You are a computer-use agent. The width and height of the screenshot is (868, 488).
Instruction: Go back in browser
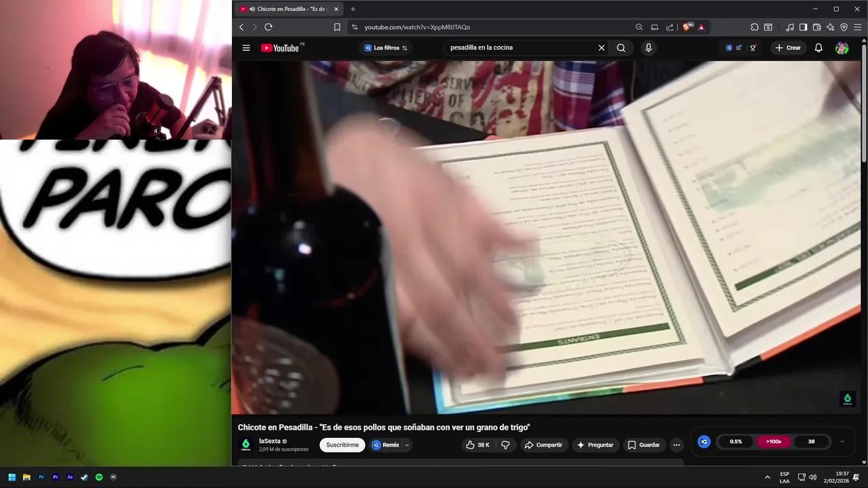click(241, 27)
